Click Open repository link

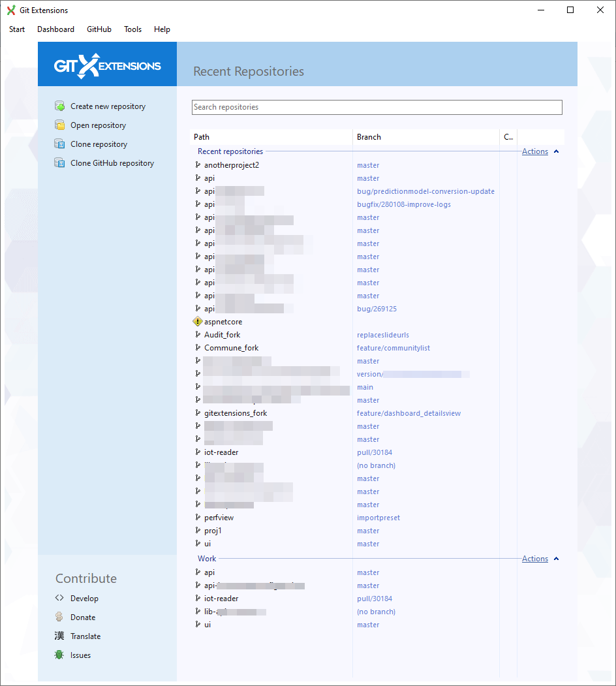(x=98, y=125)
